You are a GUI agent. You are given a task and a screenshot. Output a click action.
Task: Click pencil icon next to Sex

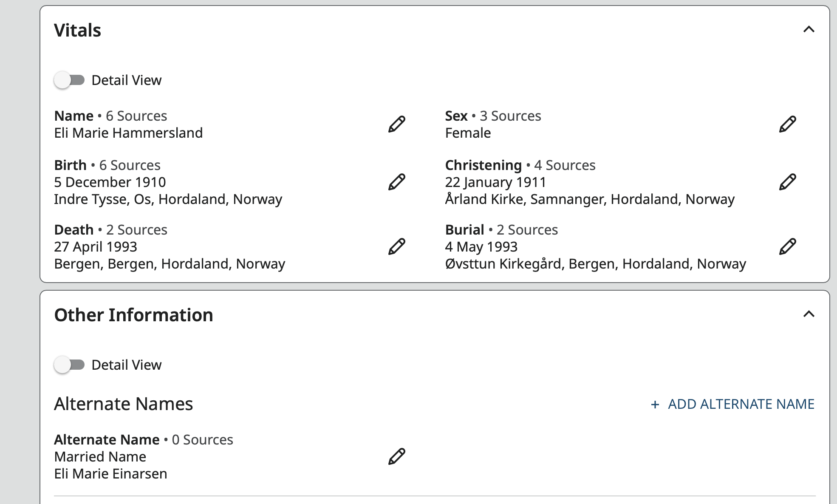coord(787,124)
